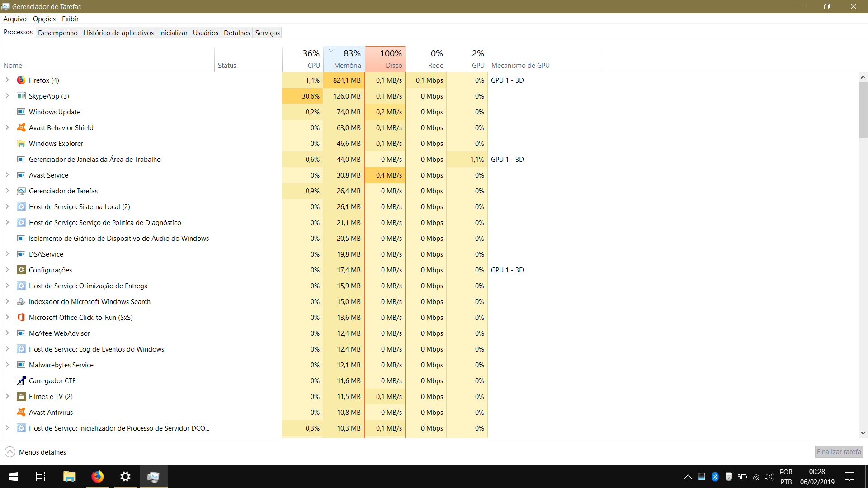Expand Host de Serviço: Sistema Local (2)

tap(7, 206)
